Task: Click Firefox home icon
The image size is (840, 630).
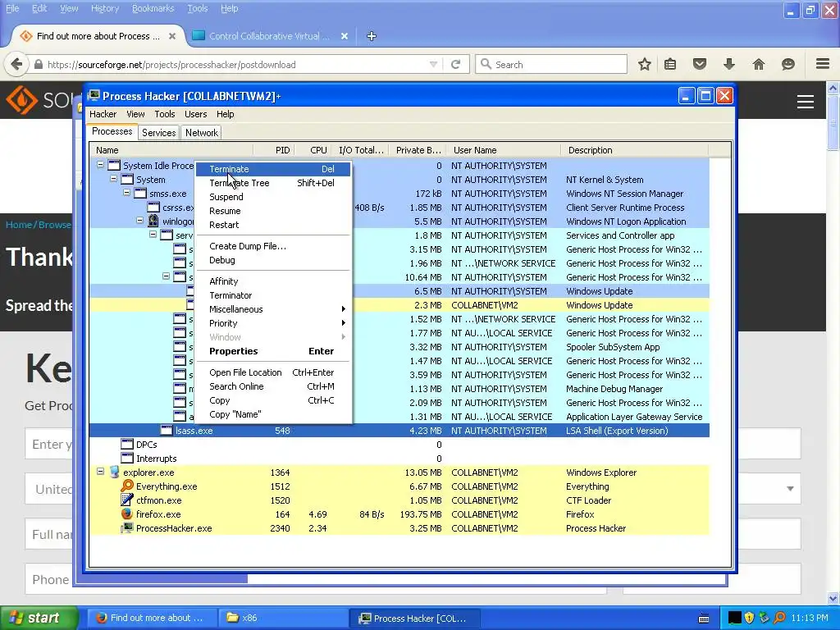Action: [x=759, y=64]
